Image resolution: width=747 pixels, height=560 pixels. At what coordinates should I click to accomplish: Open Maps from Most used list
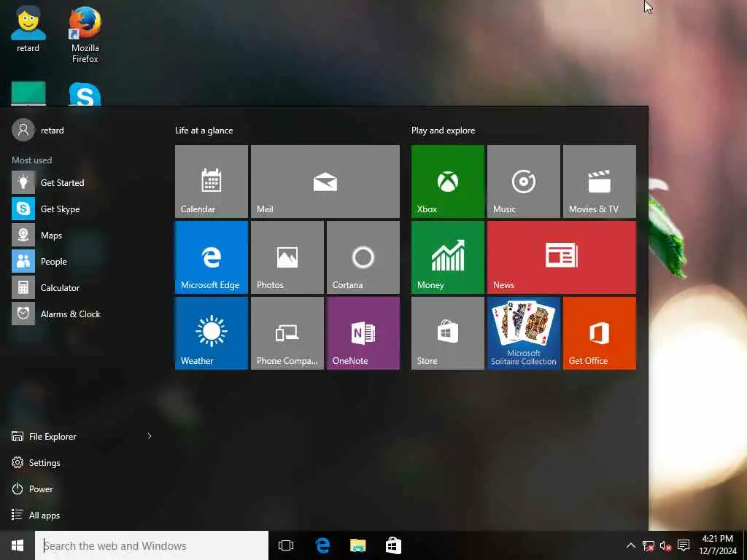[x=81, y=236]
